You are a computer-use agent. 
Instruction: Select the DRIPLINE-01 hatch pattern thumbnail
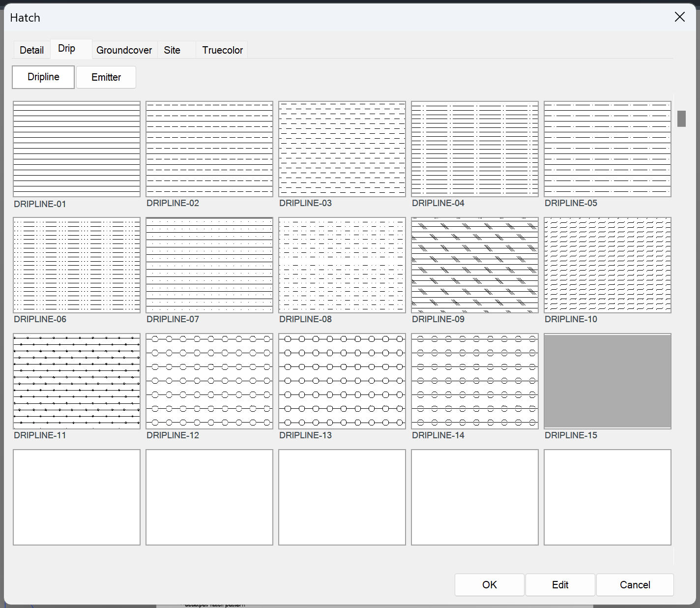point(77,149)
